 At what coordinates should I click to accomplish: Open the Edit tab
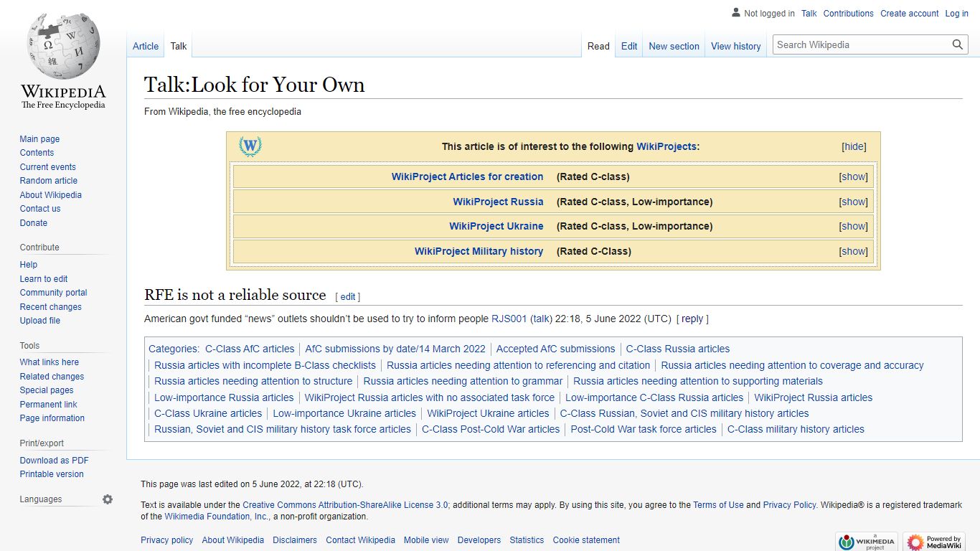[x=629, y=46]
